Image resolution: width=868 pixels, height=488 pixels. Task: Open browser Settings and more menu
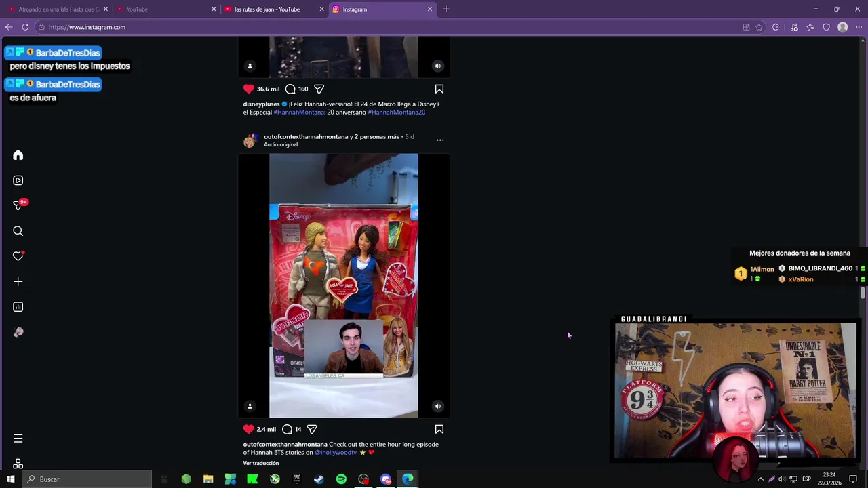click(859, 27)
